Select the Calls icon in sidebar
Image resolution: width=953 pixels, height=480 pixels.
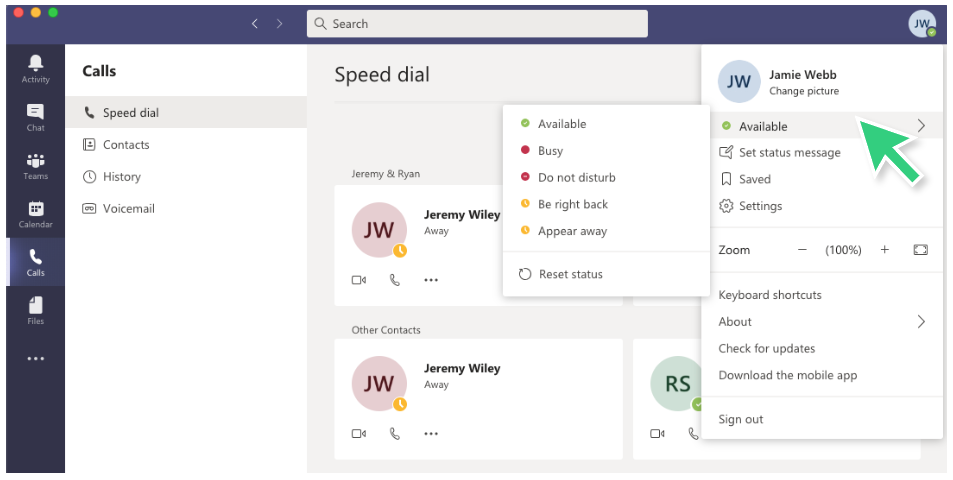tap(35, 262)
